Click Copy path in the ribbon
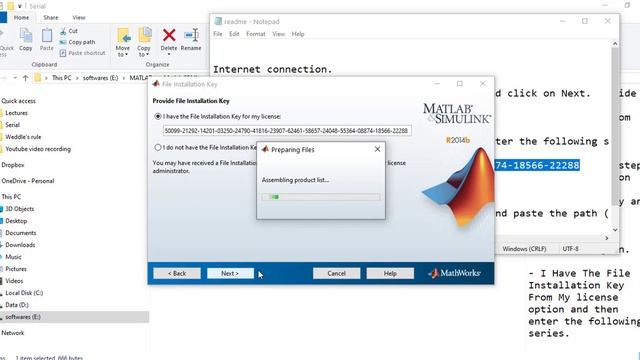The width and height of the screenshot is (640, 360). click(77, 42)
